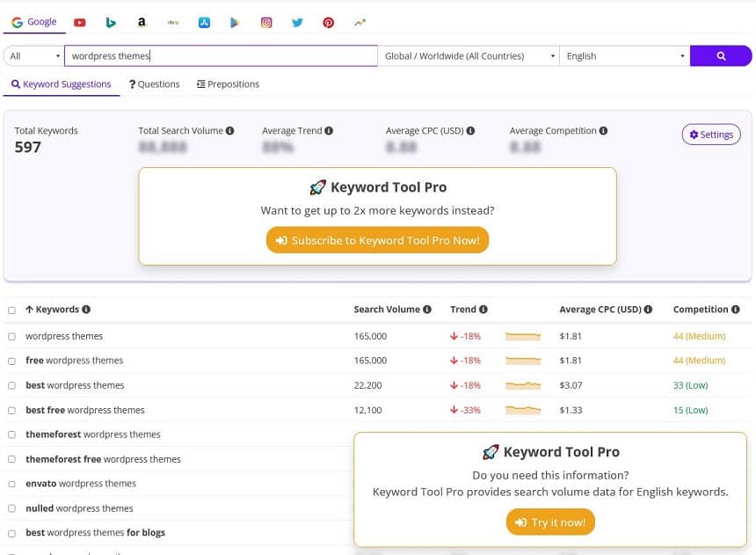The image size is (756, 555).
Task: Toggle the select-all keywords checkbox
Action: [11, 310]
